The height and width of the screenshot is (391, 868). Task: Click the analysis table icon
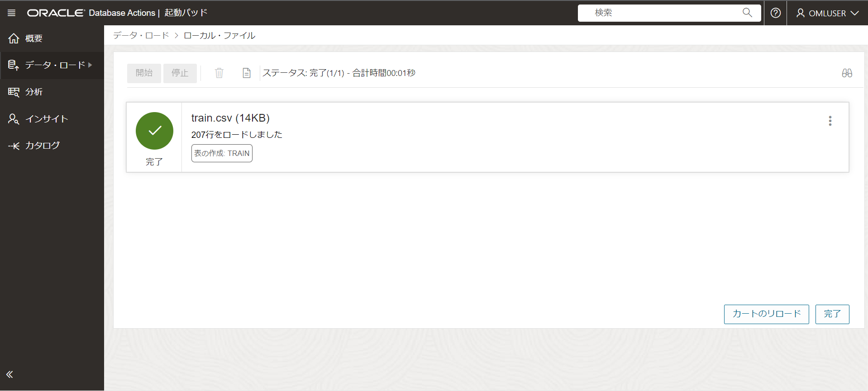tap(14, 92)
